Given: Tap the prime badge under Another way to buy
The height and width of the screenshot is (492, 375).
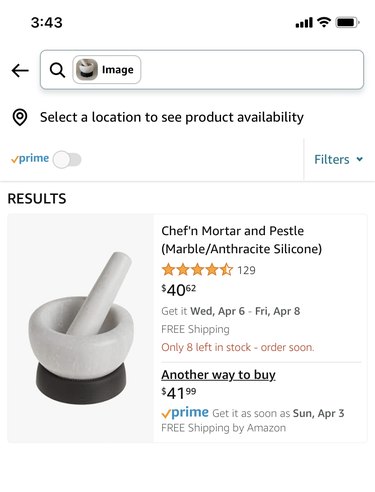Looking at the screenshot, I should point(185,413).
